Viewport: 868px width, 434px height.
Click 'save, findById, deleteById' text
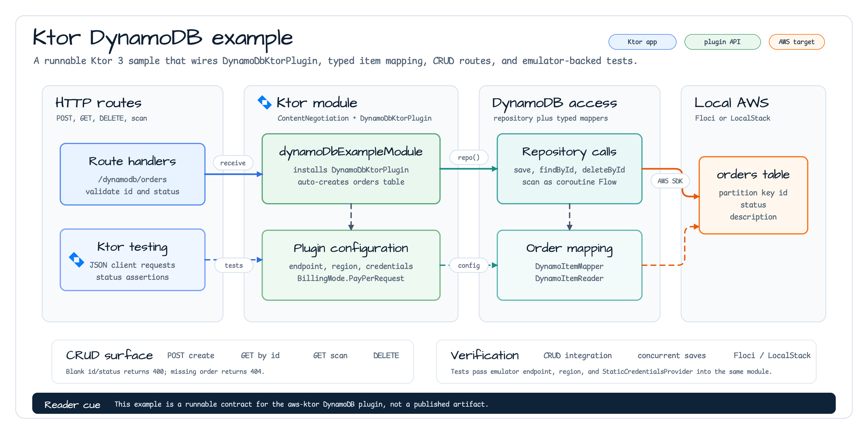pos(569,170)
